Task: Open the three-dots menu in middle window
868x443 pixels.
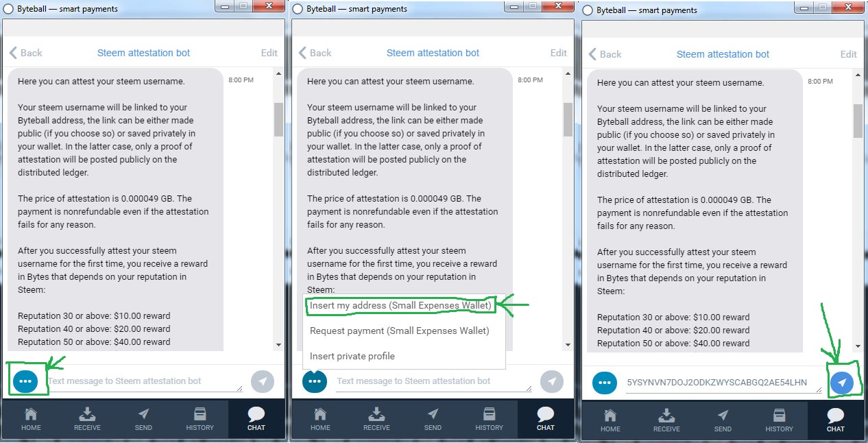Action: (x=315, y=381)
